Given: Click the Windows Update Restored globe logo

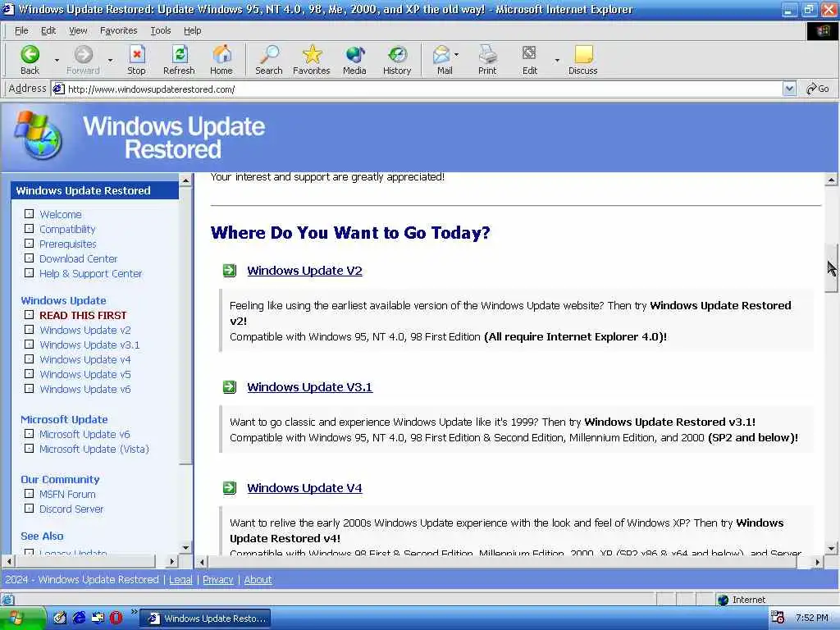Looking at the screenshot, I should (38, 135).
